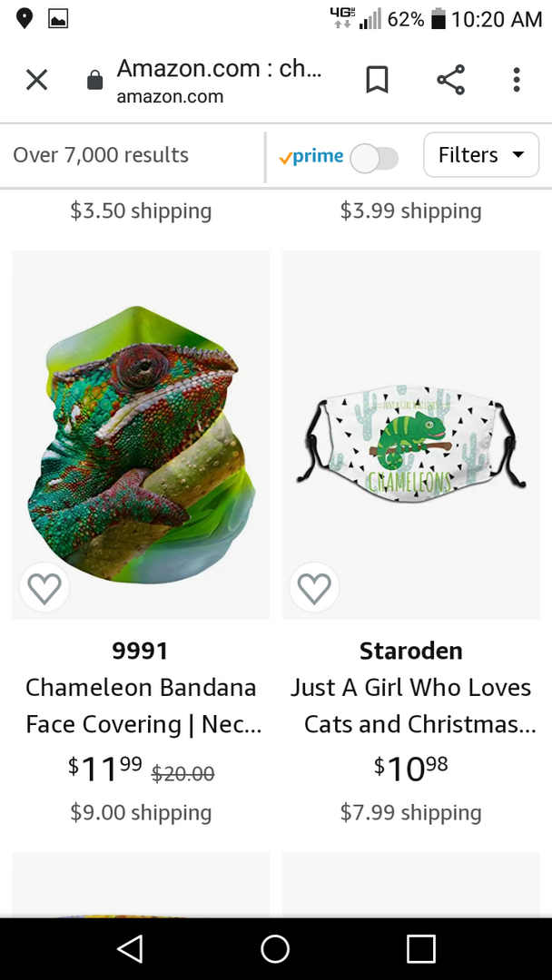The height and width of the screenshot is (980, 552).
Task: Tap the share icon
Action: click(450, 80)
